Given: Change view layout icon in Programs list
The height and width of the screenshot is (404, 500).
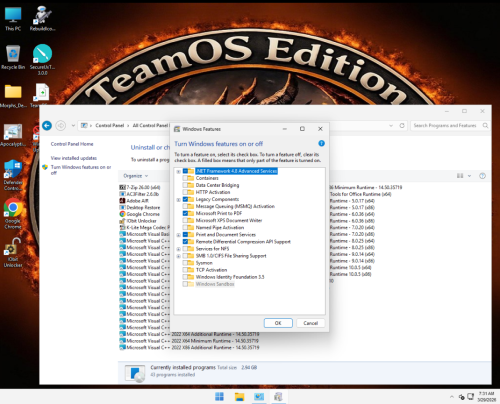Looking at the screenshot, I should 460,176.
